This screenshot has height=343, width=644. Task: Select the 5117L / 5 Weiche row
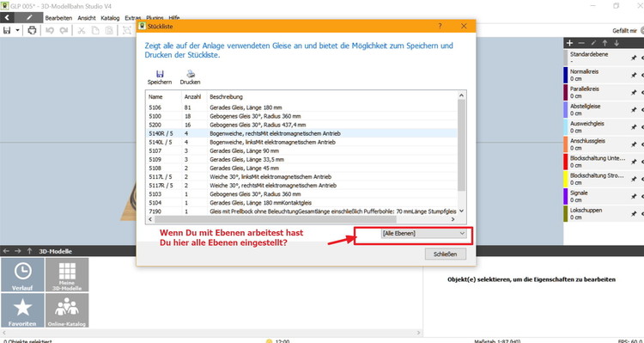(x=301, y=176)
